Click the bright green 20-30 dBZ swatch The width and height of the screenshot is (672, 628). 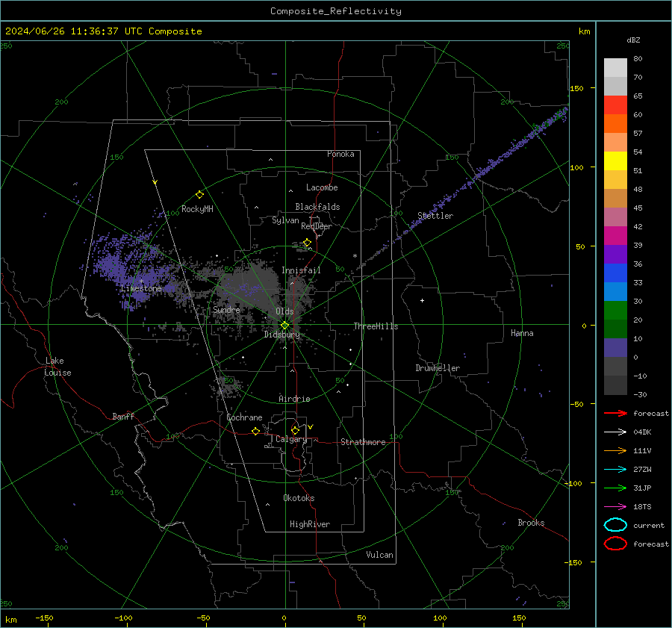[615, 311]
